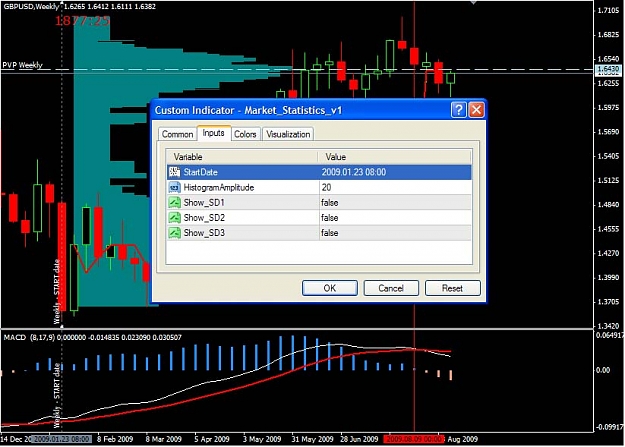This screenshot has width=625, height=447.
Task: Click the red 2009.08.09 00:00 date marker
Action: (x=414, y=439)
